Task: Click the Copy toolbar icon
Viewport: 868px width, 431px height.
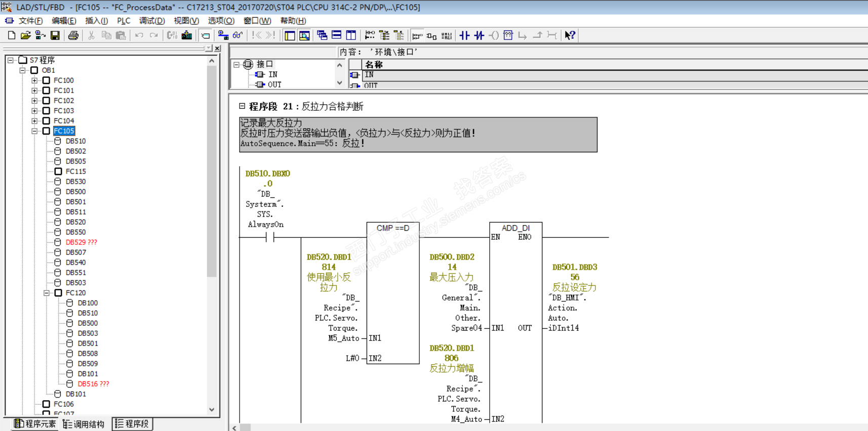Action: coord(106,35)
